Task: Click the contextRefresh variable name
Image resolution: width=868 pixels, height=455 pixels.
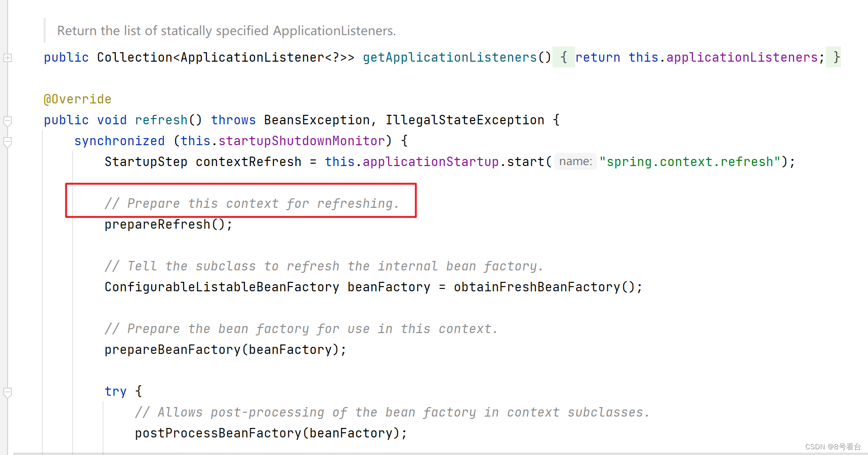Action: click(248, 162)
